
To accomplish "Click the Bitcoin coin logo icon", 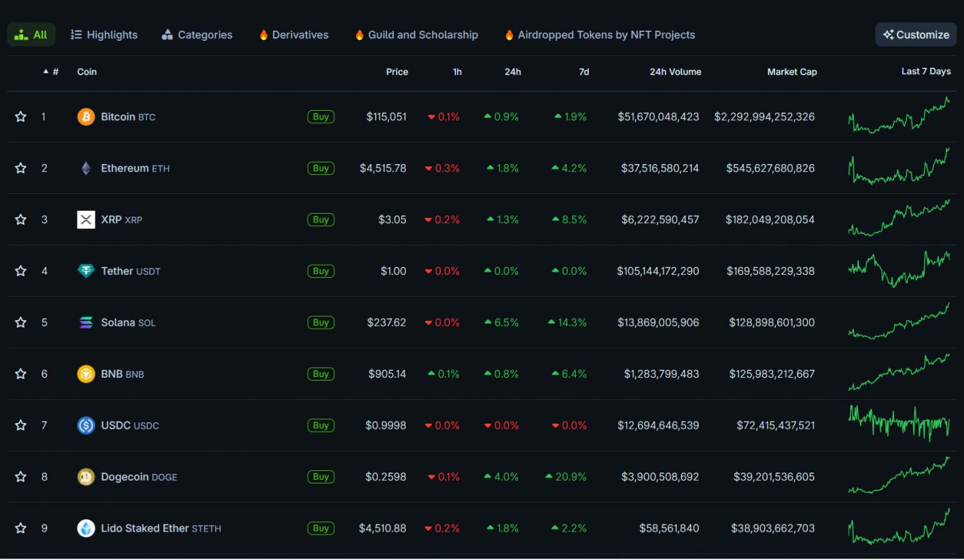I will point(86,117).
